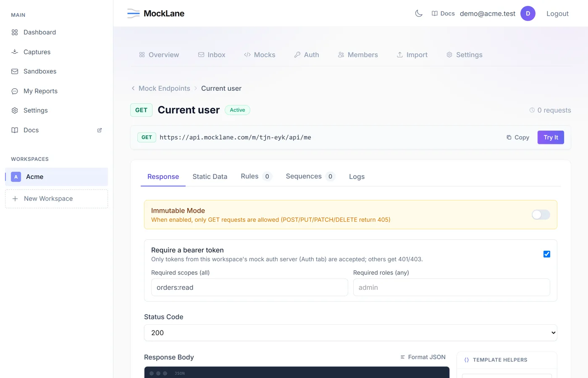The width and height of the screenshot is (588, 378).
Task: Select the Acme workspace
Action: (56, 177)
